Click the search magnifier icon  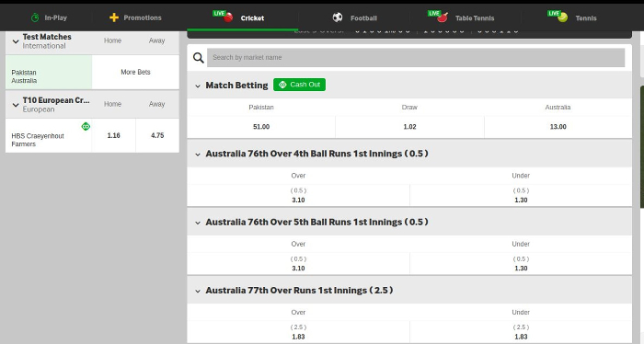(x=199, y=57)
